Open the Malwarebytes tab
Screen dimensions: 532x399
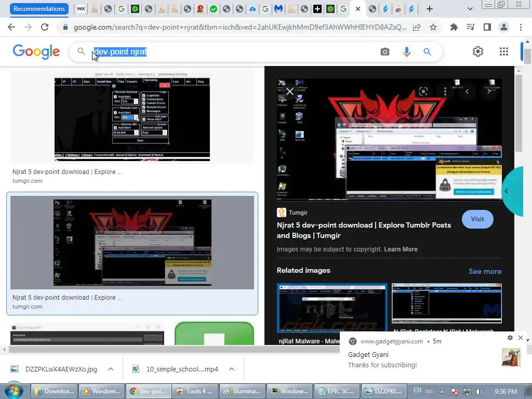tap(278, 9)
